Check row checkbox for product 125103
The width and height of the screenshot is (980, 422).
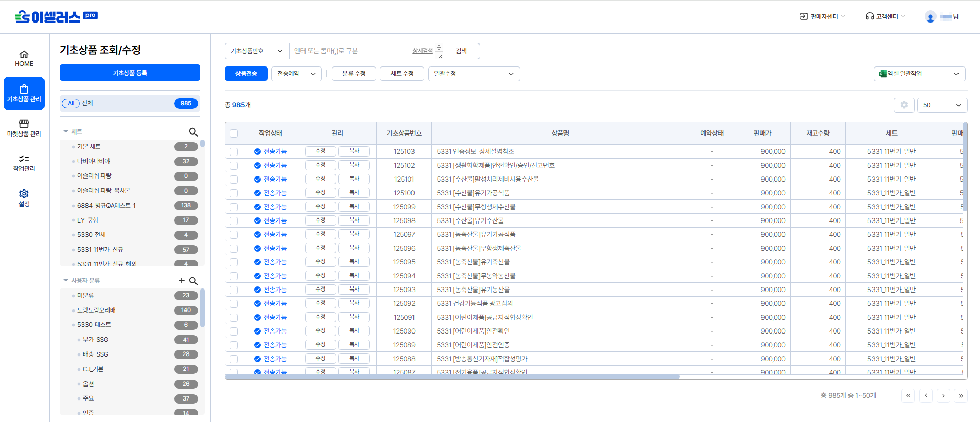(x=234, y=152)
